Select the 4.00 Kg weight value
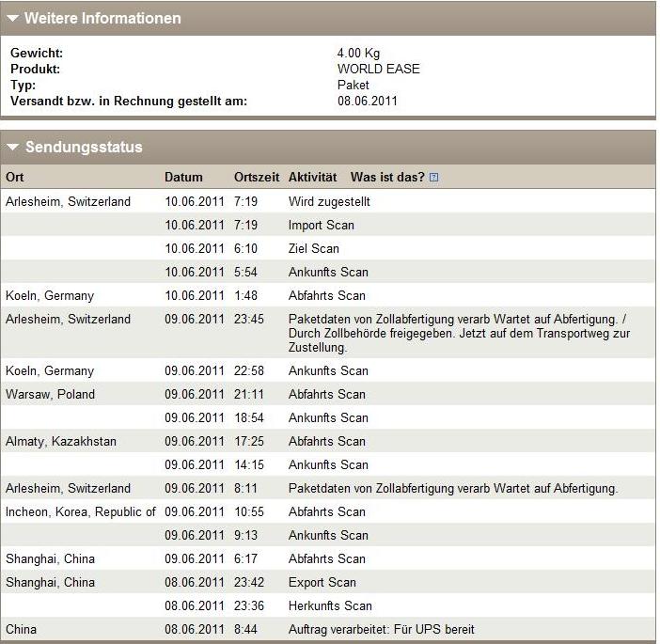Viewport: 660px width, 644px height. point(358,54)
